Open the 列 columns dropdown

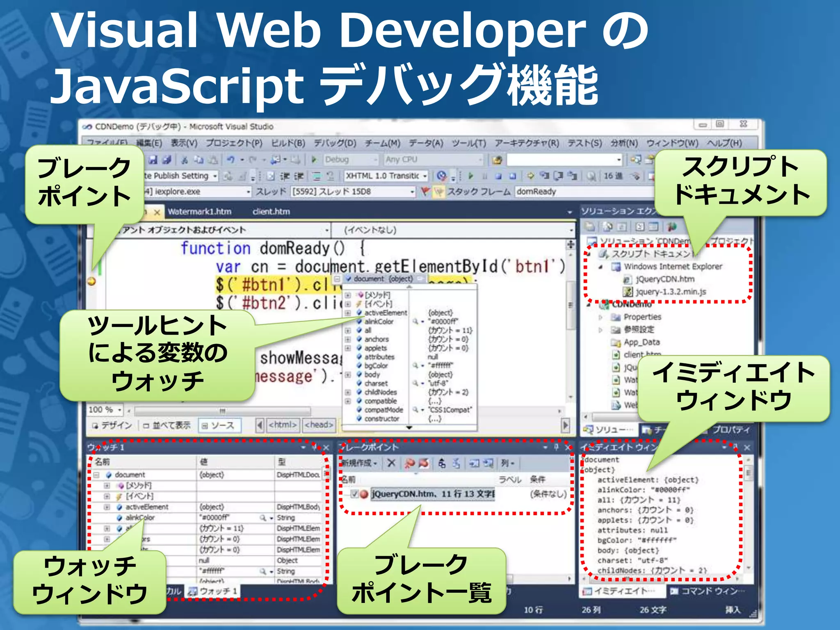click(507, 463)
